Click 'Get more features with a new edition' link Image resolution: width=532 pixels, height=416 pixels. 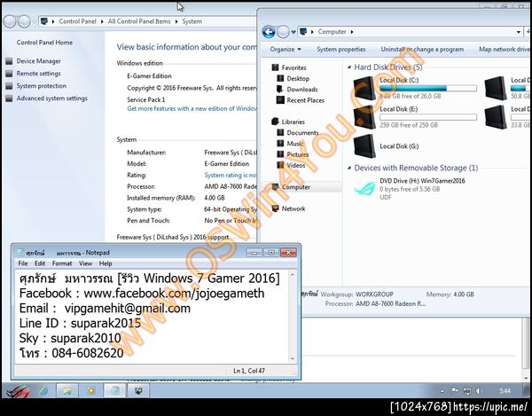[x=192, y=108]
